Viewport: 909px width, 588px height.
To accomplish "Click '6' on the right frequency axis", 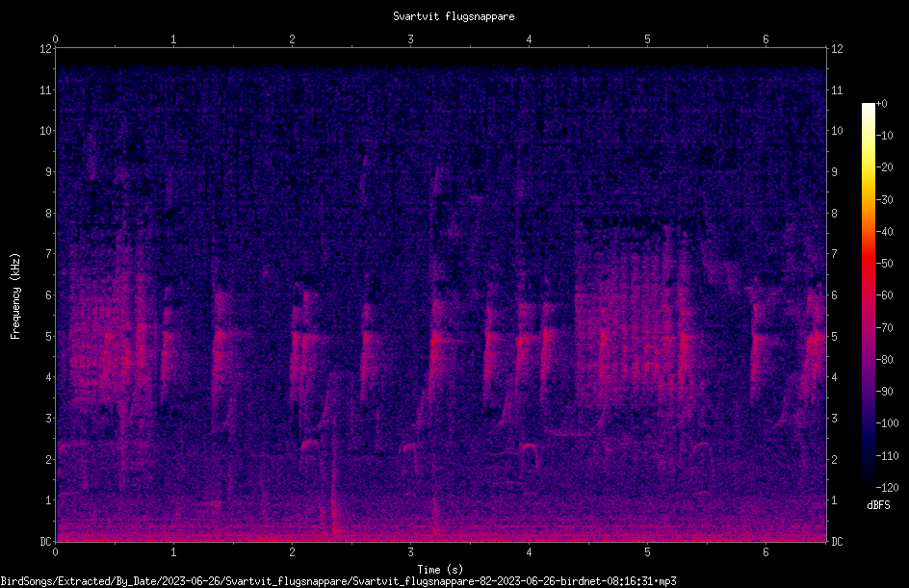I will [x=835, y=294].
